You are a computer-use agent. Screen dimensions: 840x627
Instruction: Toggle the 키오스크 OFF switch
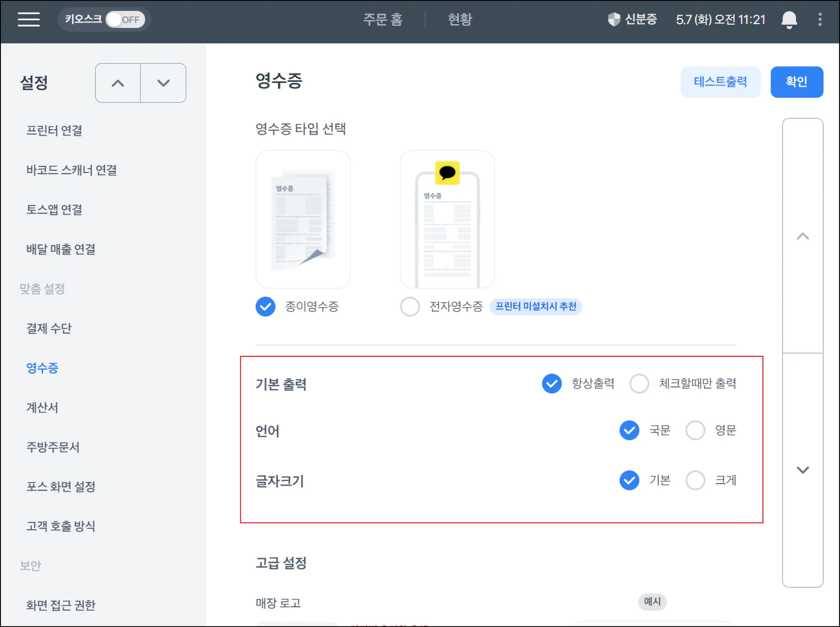(x=125, y=19)
